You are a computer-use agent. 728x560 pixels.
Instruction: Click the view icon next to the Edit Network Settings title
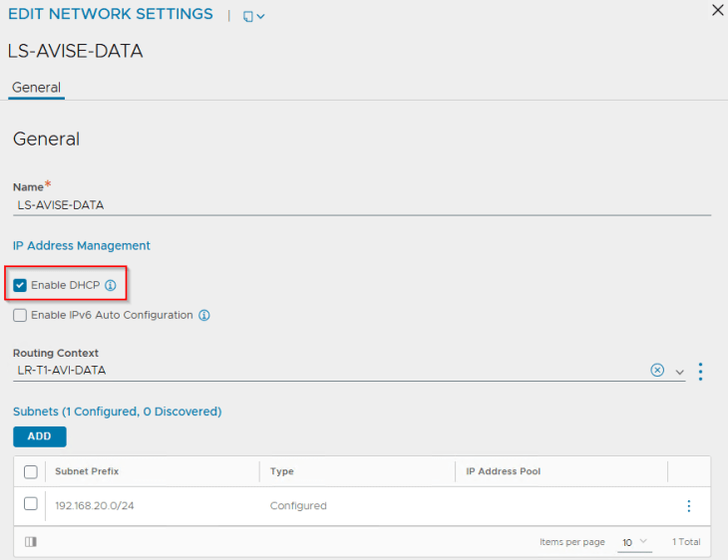247,16
